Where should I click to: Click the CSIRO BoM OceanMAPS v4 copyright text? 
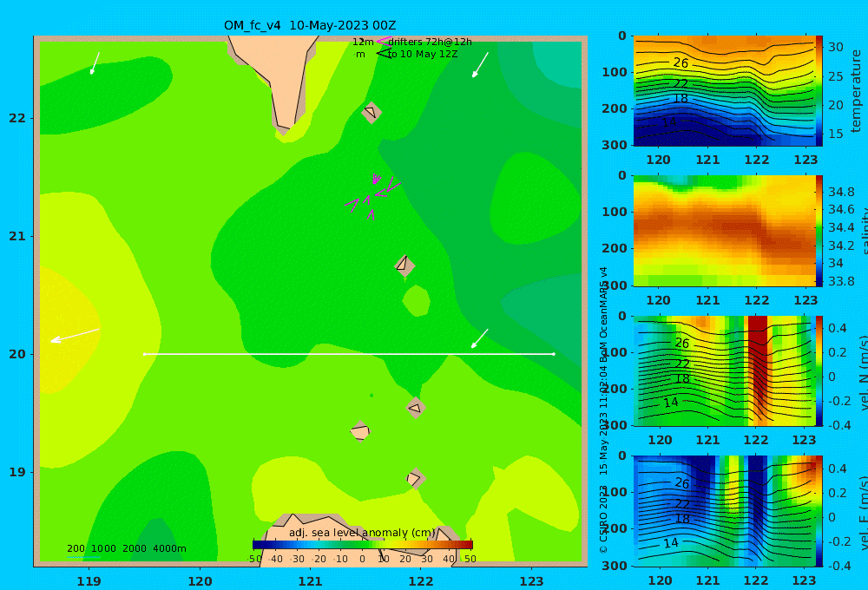tap(603, 410)
